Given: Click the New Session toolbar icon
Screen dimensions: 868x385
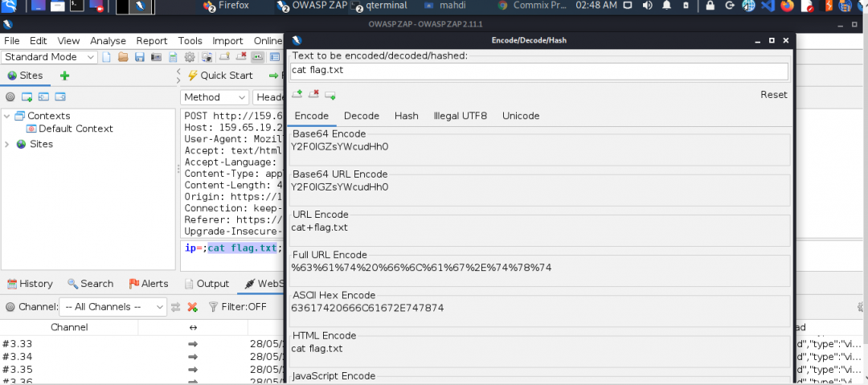Looking at the screenshot, I should click(107, 57).
